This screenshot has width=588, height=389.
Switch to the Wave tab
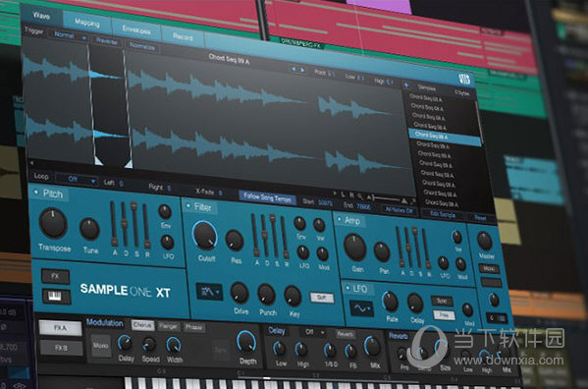coord(41,16)
